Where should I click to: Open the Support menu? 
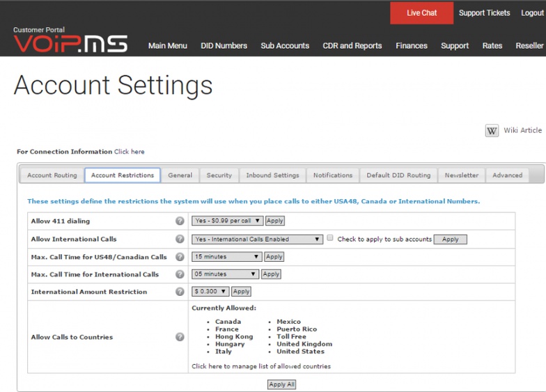455,46
